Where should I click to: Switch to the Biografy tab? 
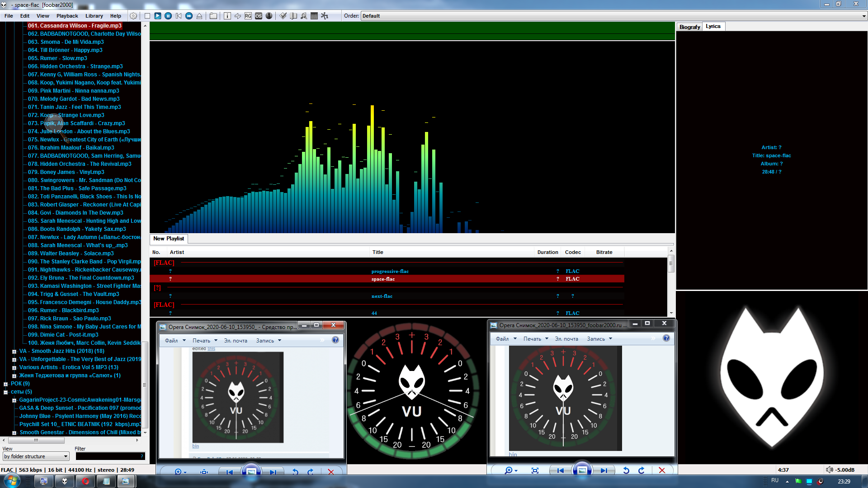pos(689,27)
